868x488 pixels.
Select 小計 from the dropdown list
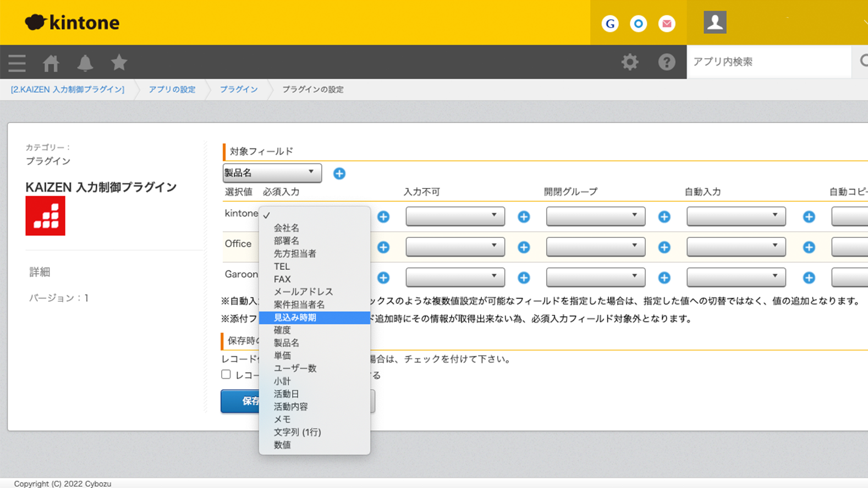click(315, 381)
